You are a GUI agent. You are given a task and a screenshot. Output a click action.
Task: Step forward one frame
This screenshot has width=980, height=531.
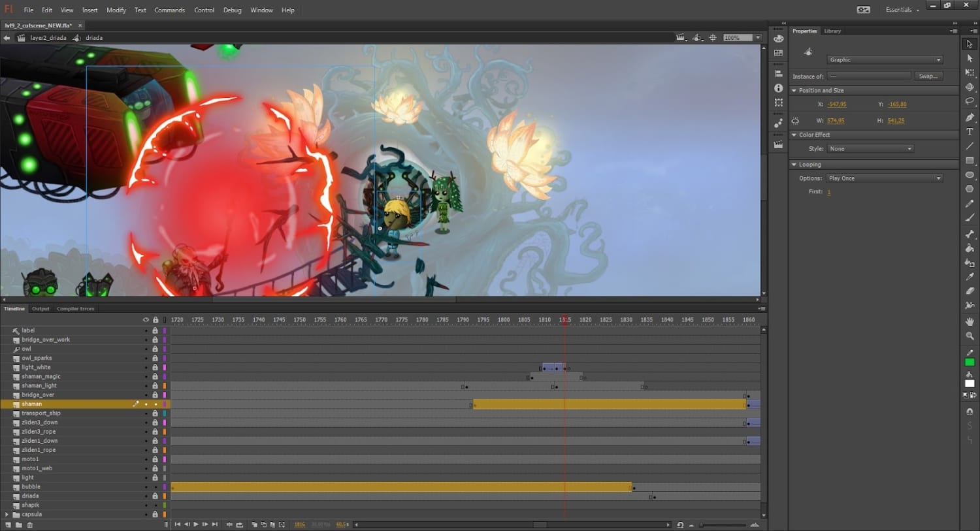click(x=205, y=524)
